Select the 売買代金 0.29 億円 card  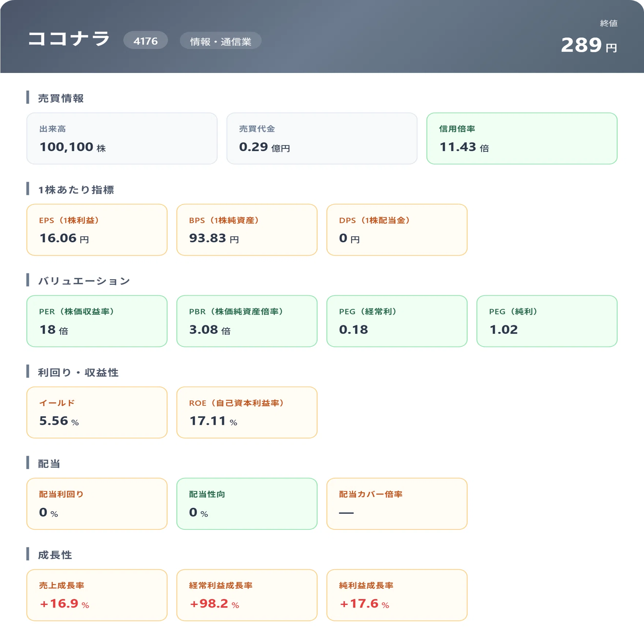(322, 138)
